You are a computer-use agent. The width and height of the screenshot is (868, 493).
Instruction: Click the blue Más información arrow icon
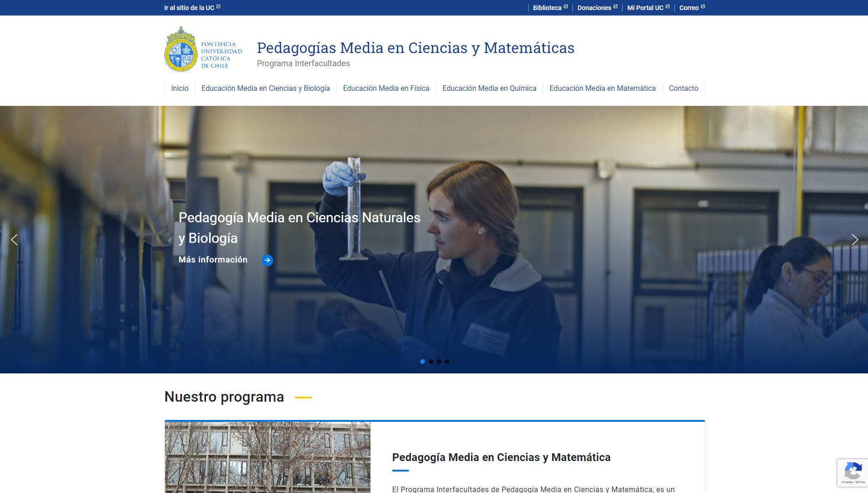coord(267,260)
